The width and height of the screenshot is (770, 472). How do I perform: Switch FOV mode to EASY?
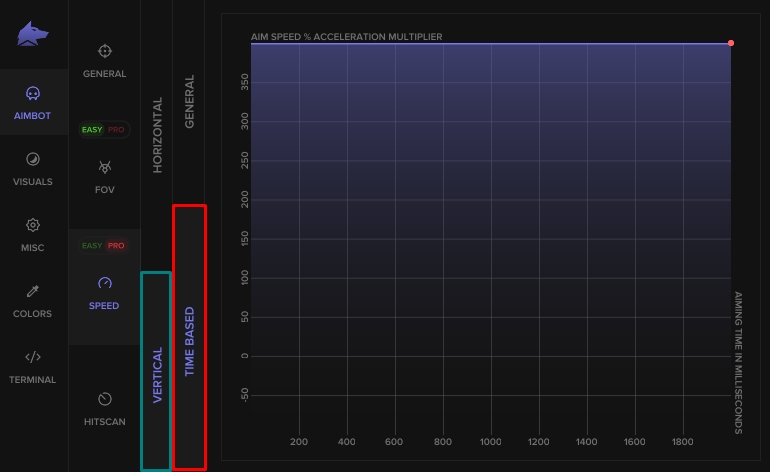point(92,130)
